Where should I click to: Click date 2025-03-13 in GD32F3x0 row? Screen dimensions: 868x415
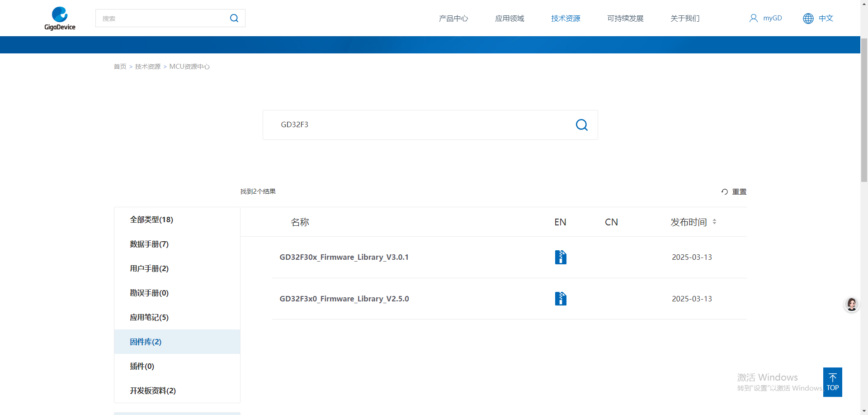click(x=692, y=299)
